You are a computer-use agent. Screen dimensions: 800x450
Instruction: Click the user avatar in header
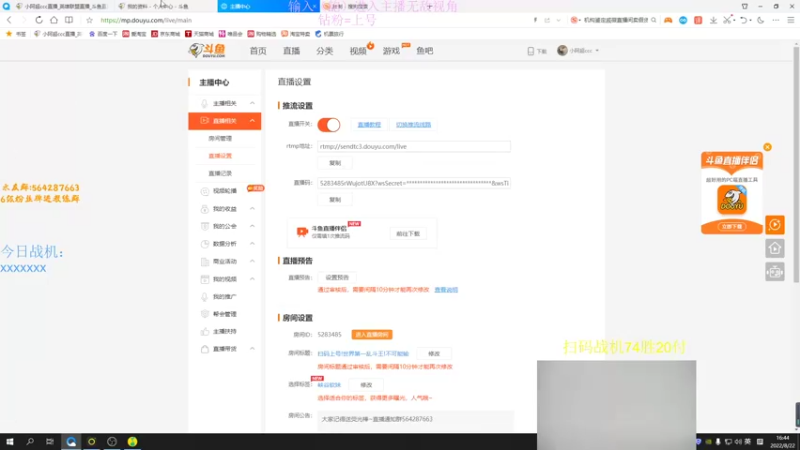click(x=562, y=51)
